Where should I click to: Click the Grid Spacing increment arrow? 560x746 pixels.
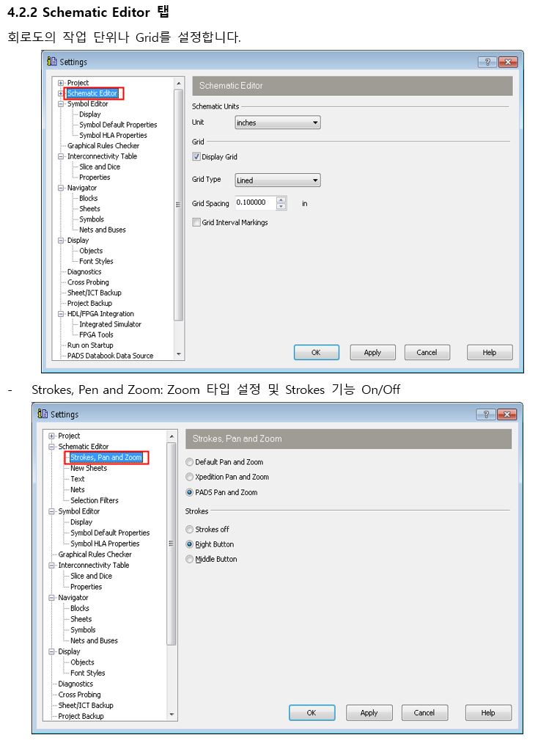coord(281,200)
